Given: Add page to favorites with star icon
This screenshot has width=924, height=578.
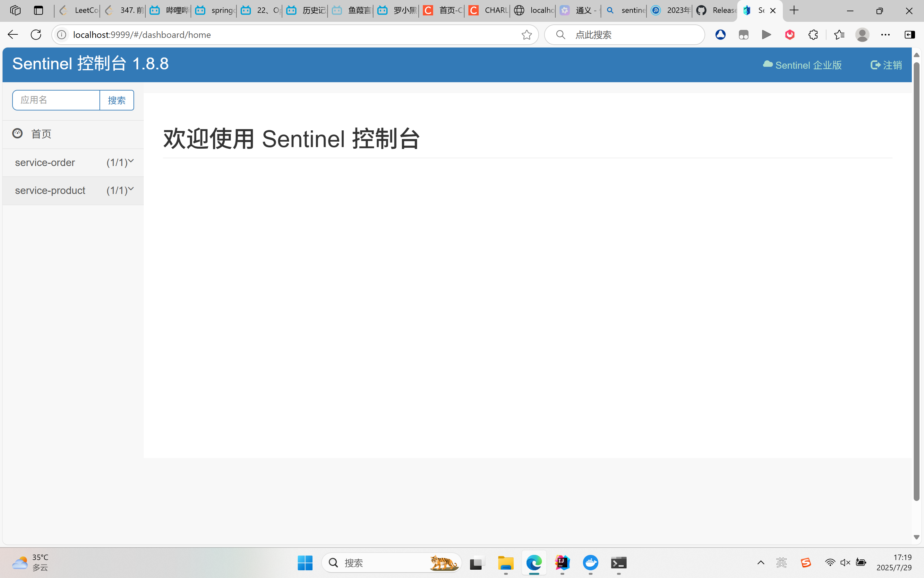Looking at the screenshot, I should click(x=526, y=35).
